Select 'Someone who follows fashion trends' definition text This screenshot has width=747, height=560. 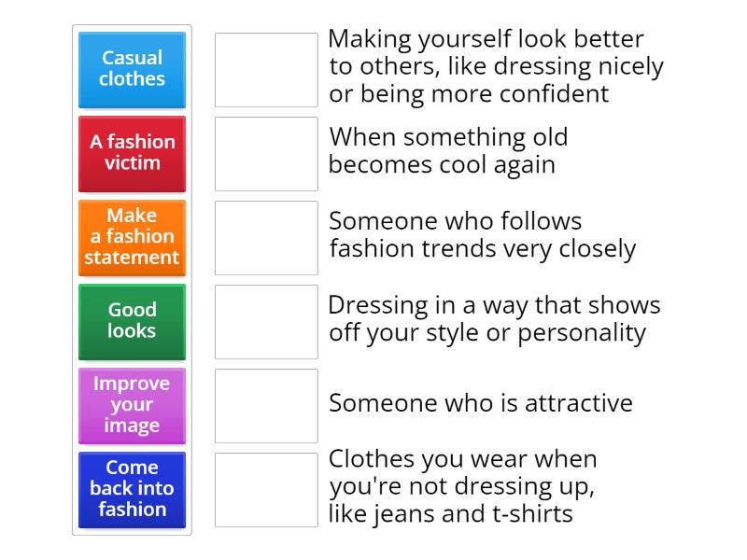pyautogui.click(x=482, y=235)
